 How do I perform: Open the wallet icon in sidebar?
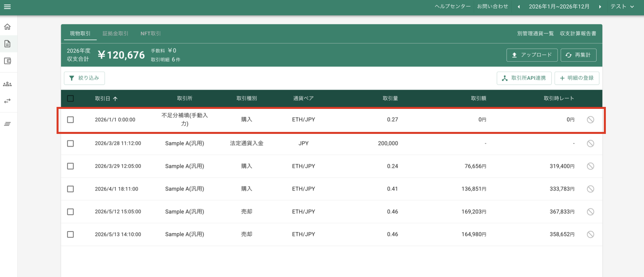point(7,61)
